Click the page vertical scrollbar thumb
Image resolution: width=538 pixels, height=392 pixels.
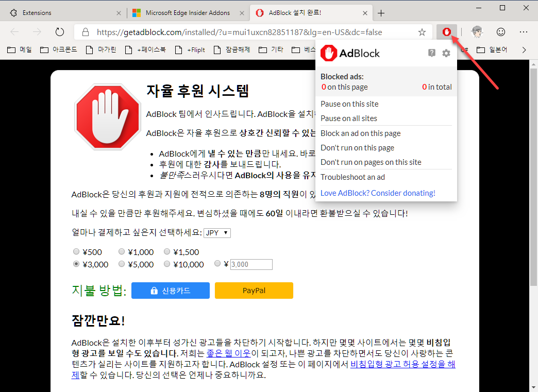533,177
